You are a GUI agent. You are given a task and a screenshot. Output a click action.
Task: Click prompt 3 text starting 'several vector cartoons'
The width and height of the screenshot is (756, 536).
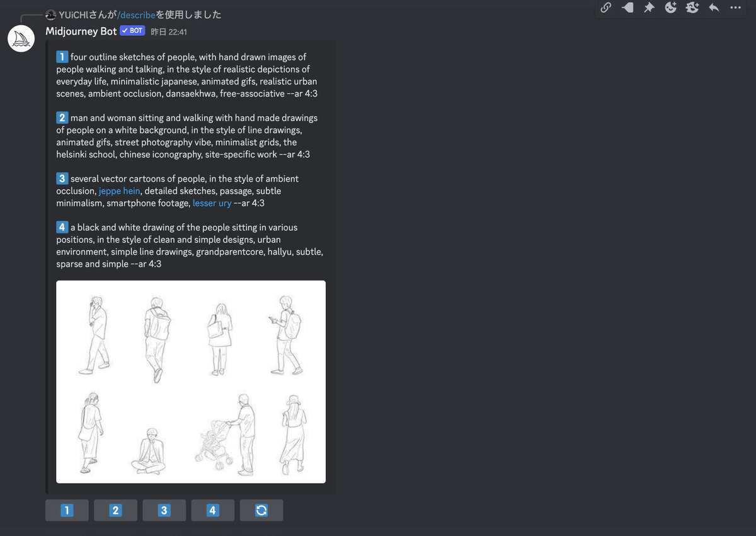coord(178,191)
